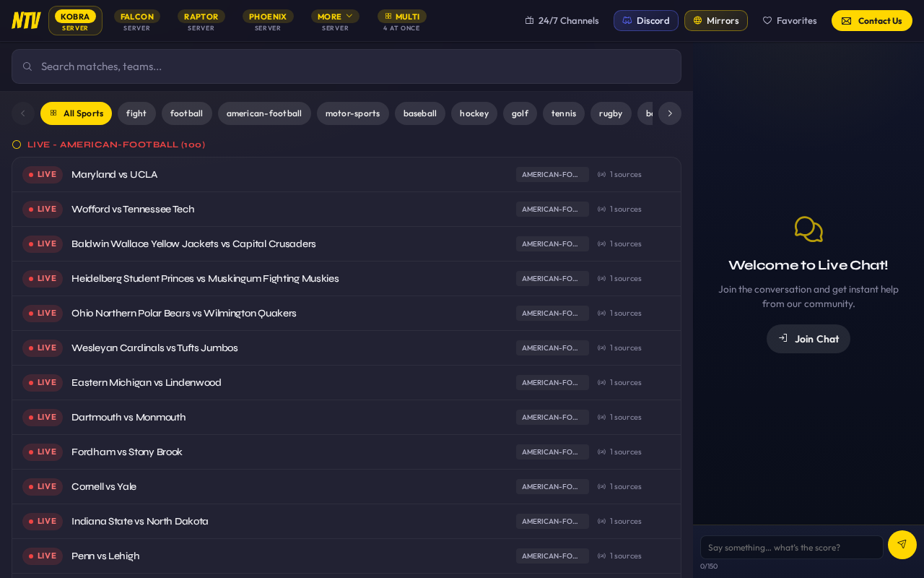Open the Contact Us button

(872, 20)
